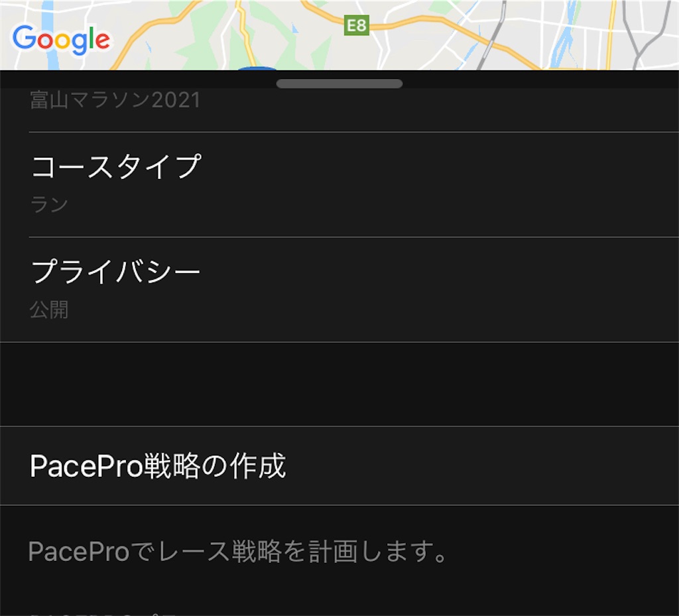Click the プライバシー section header
The width and height of the screenshot is (679, 616).
click(x=116, y=269)
